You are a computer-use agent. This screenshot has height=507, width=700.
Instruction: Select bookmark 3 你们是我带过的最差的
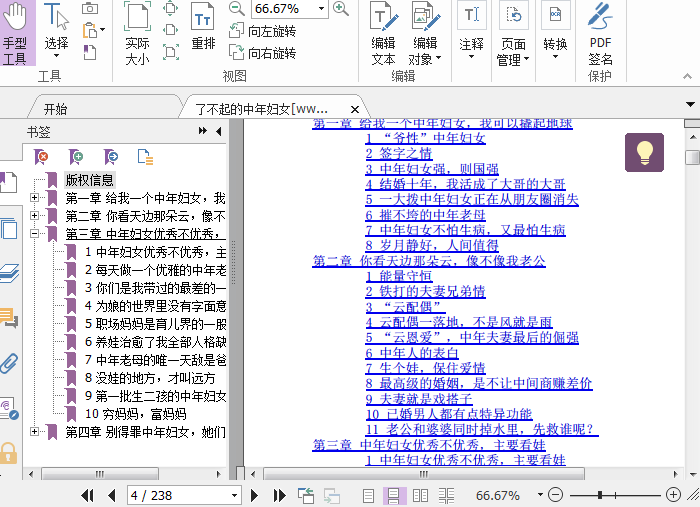click(155, 288)
